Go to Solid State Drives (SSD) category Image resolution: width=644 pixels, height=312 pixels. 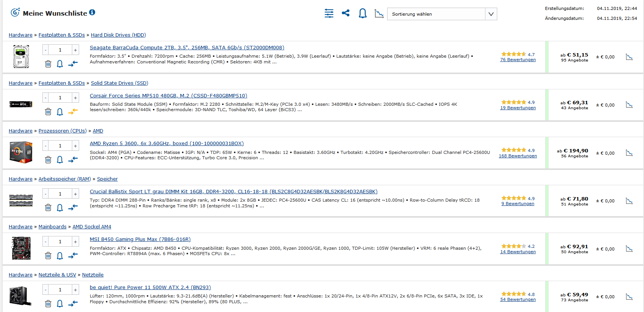click(120, 83)
